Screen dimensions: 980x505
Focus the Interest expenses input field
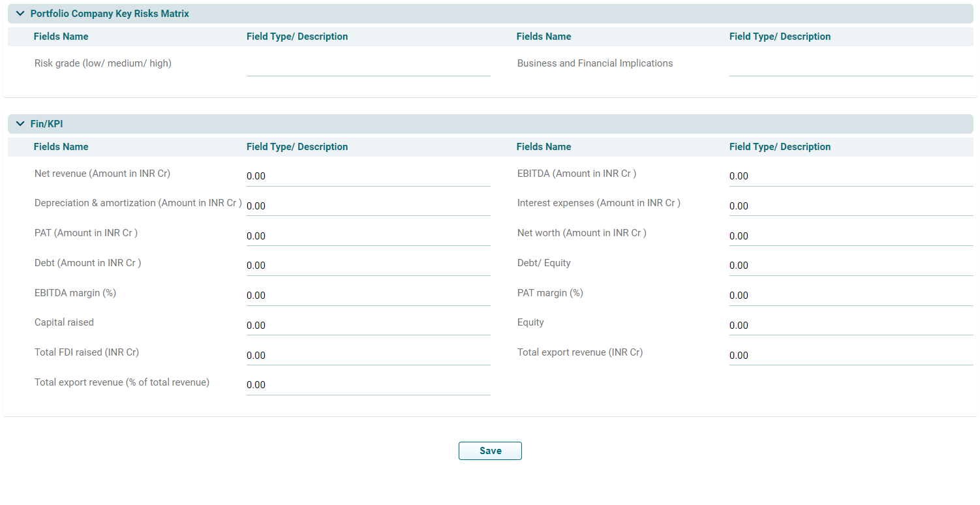click(851, 206)
